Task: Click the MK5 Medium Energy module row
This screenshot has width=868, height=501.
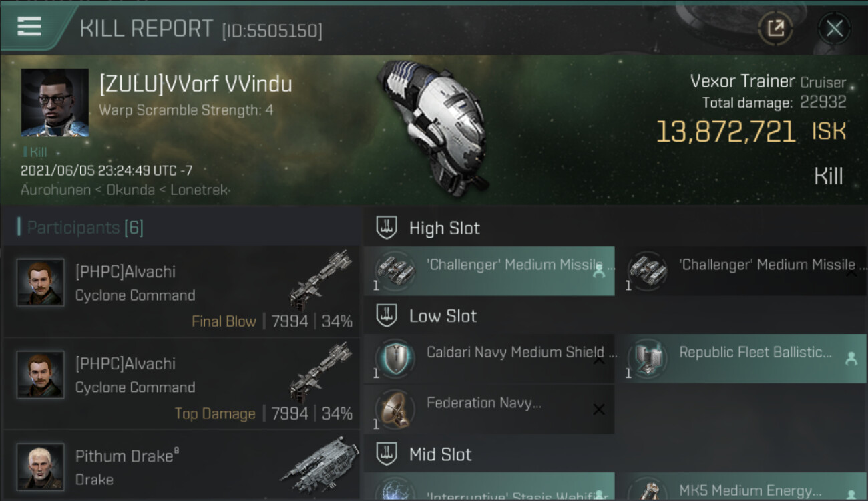Action: click(x=741, y=487)
